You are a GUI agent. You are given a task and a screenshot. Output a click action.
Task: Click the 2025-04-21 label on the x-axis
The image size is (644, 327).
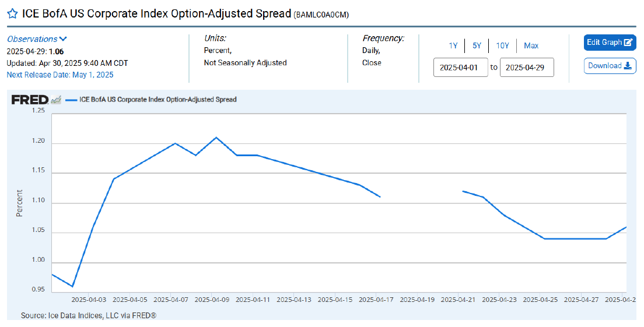[458, 300]
